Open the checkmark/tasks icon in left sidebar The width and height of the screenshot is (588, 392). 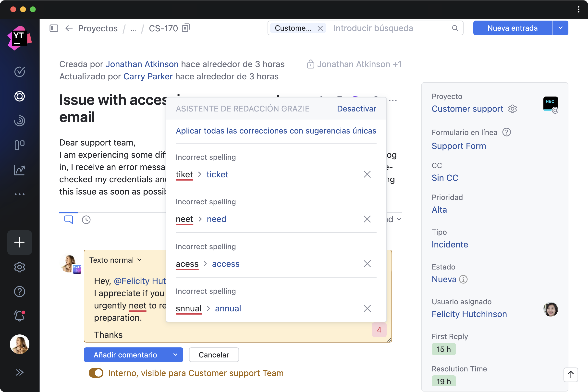pos(20,71)
